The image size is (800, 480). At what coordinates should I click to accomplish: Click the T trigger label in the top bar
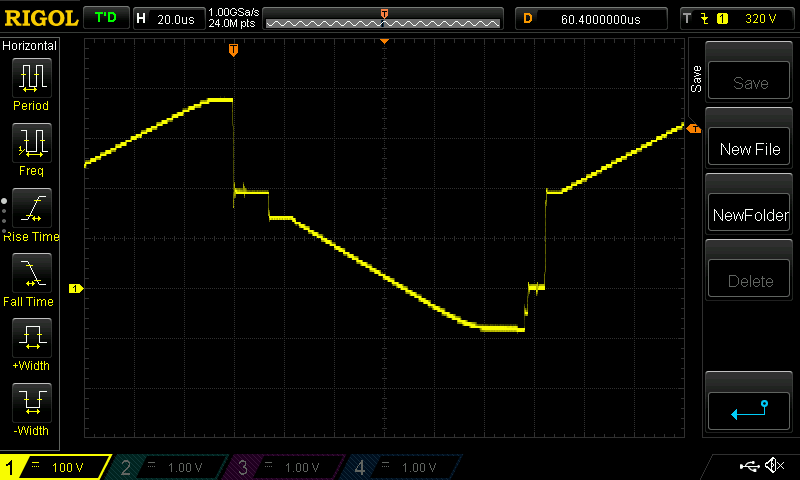point(687,19)
